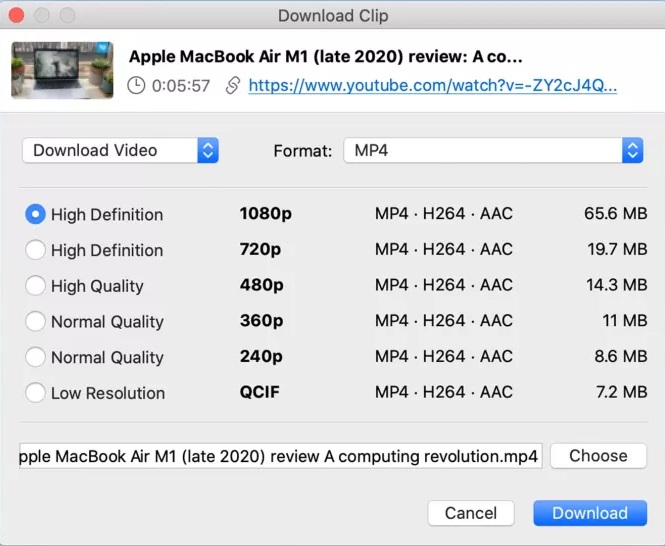Open the Download Video action dropdown
This screenshot has height=546, width=665.
pyautogui.click(x=120, y=150)
